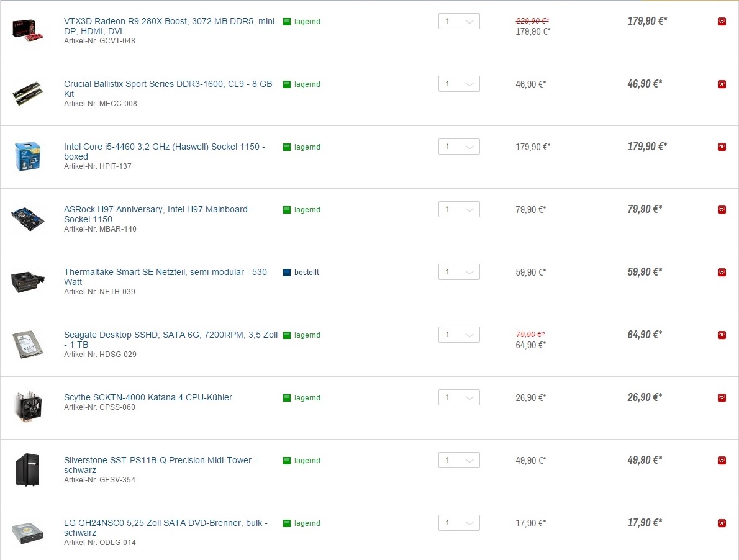The image size is (739, 560).
Task: Remove Seagate Desktop SSHD from cart
Action: tap(722, 335)
